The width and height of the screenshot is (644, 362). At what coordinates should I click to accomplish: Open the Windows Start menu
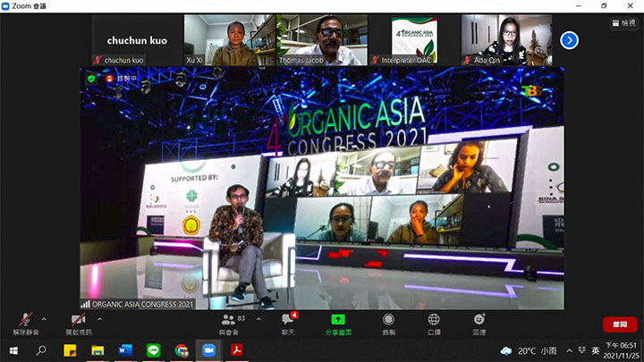(x=13, y=350)
